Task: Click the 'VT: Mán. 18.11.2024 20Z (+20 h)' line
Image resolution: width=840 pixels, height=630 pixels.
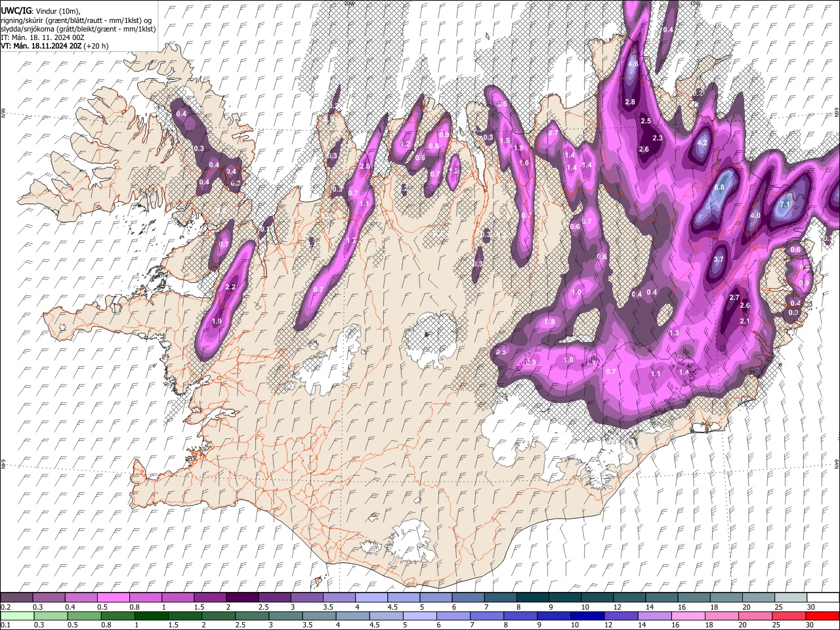Action: coord(54,46)
